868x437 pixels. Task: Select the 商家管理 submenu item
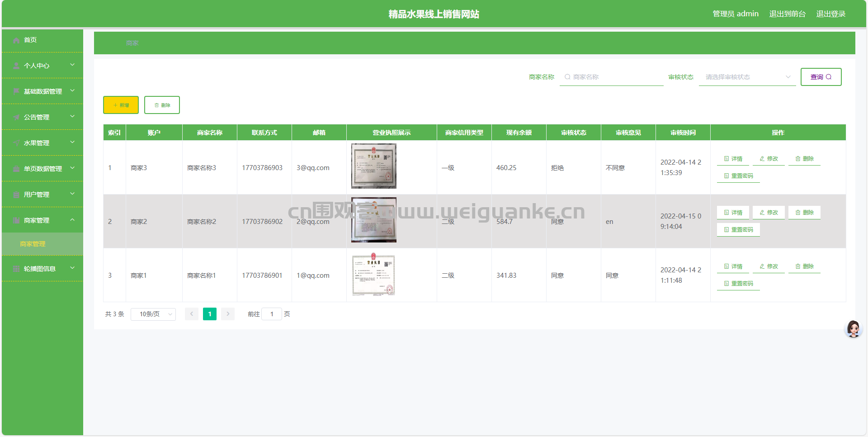click(x=33, y=244)
